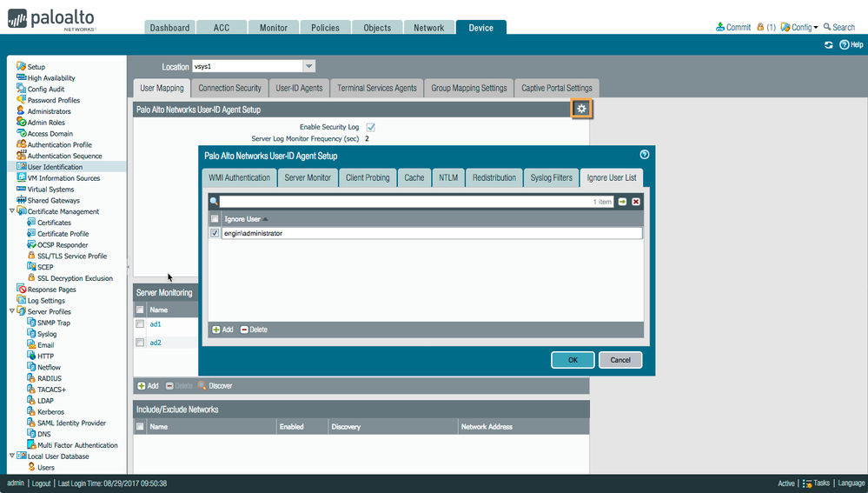Viewport: 868px width, 493px height.
Task: Add a Server Monitoring entry
Action: coord(148,386)
